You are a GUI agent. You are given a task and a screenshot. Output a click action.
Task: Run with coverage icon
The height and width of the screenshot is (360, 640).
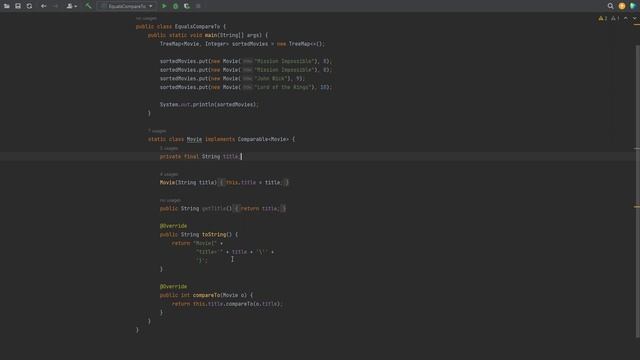187,6
